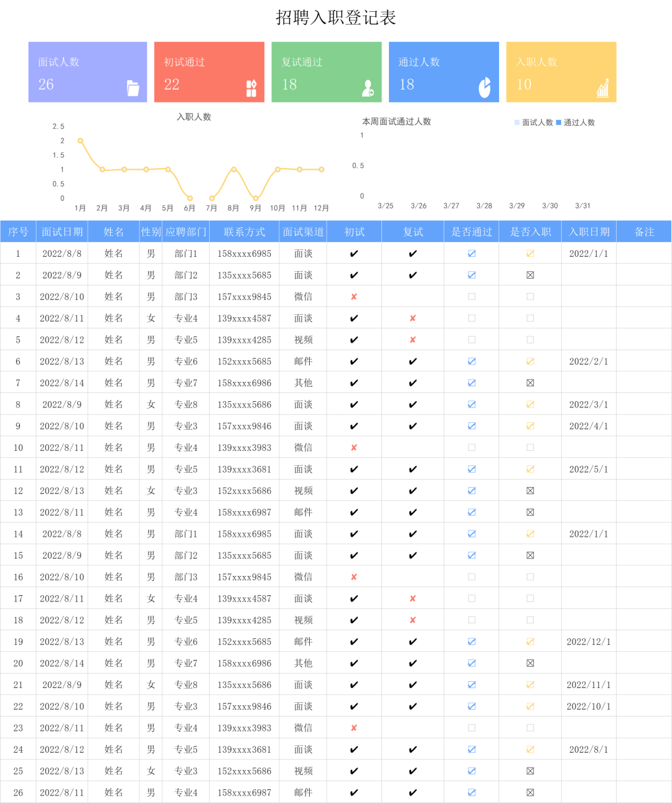The height and width of the screenshot is (803, 672).
Task: Click the 初试 check mark in row 21
Action: tap(354, 685)
